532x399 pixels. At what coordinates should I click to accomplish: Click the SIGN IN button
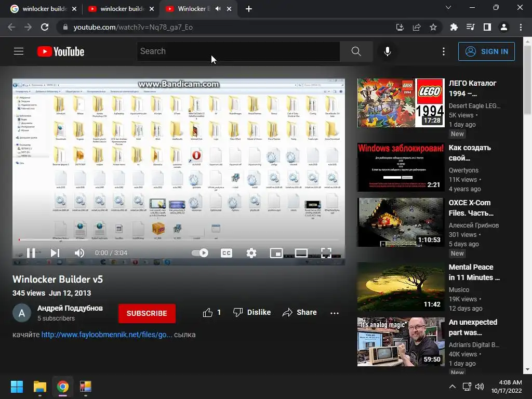pyautogui.click(x=486, y=51)
